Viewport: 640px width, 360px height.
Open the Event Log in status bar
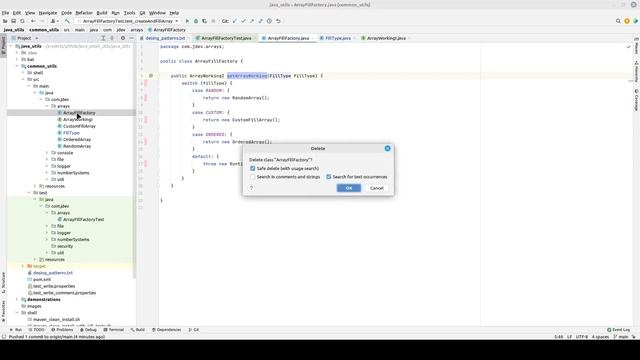[x=618, y=330]
